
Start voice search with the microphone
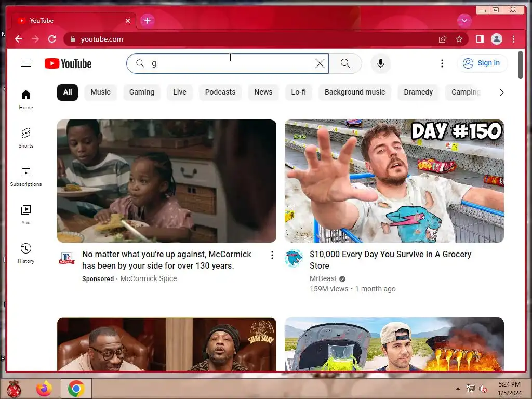(x=381, y=63)
